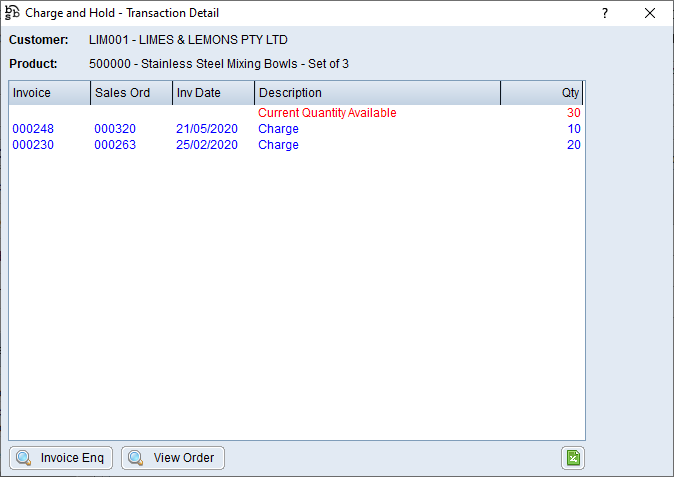Viewport: 674px width, 477px height.
Task: Close the Transaction Detail window
Action: [x=650, y=13]
